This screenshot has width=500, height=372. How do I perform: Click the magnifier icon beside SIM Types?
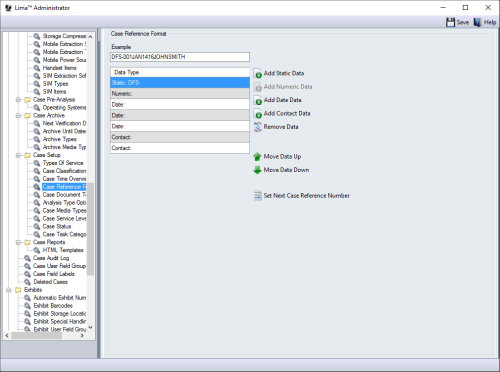(x=37, y=84)
